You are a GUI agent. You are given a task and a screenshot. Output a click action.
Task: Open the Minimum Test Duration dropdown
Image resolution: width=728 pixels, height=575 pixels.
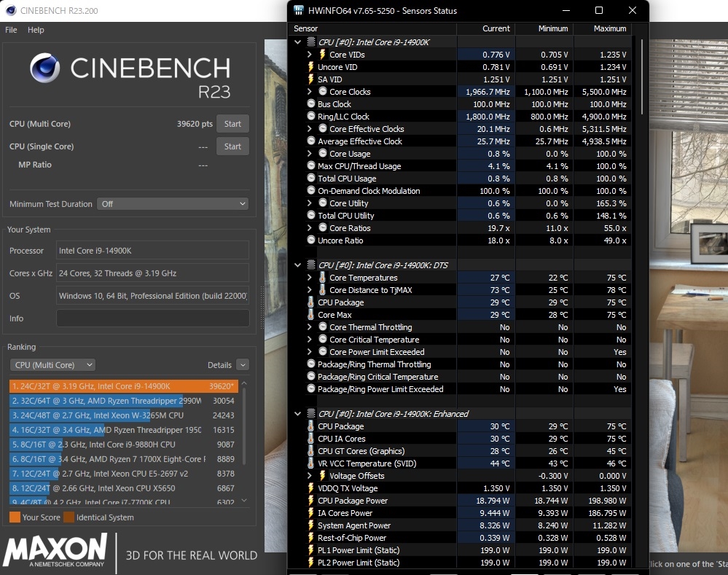tap(172, 204)
